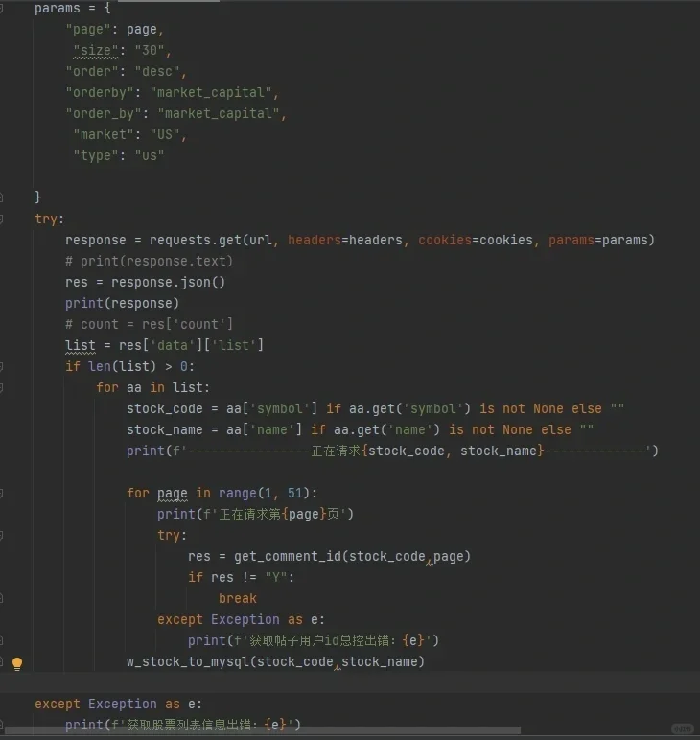The width and height of the screenshot is (700, 740).
Task: Select "market_capital" on the "order_by" line
Action: 218,114
